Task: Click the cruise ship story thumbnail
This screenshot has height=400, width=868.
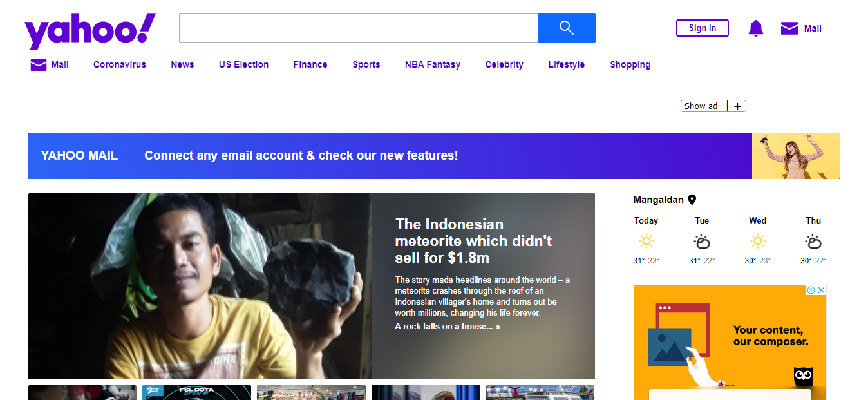Action: [540, 392]
